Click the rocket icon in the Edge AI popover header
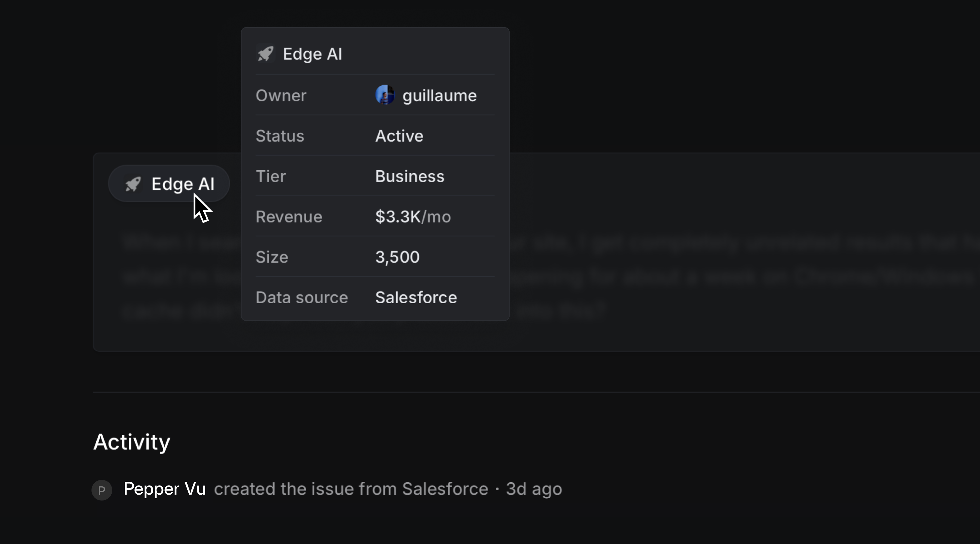Viewport: 980px width, 544px height. 265,54
